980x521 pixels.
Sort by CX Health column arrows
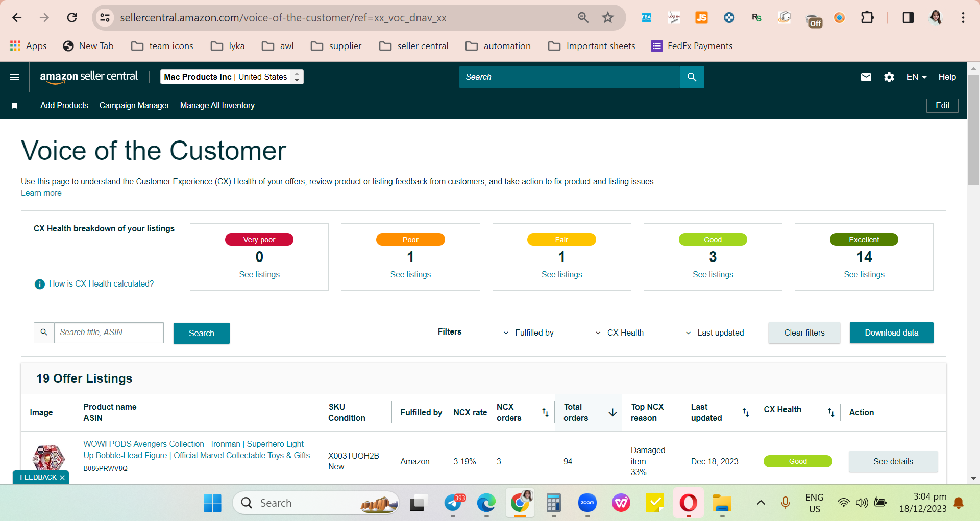click(x=831, y=412)
